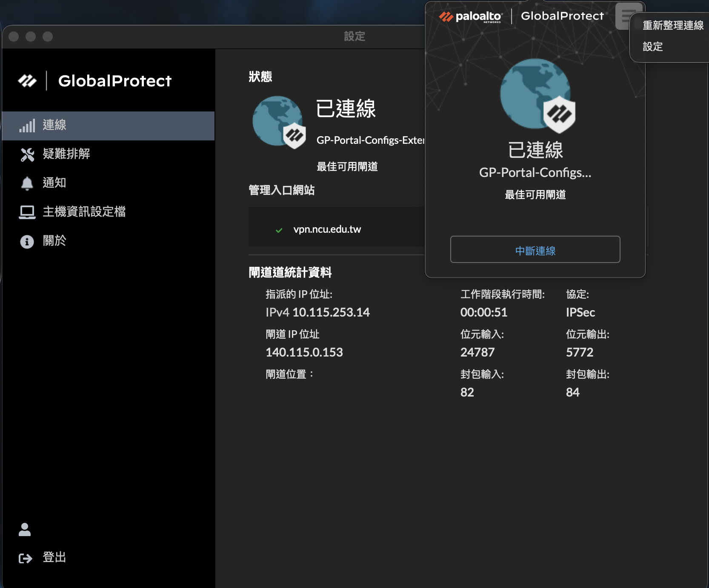Choose 設定 from the dropdown menu
The height and width of the screenshot is (588, 709).
[653, 47]
